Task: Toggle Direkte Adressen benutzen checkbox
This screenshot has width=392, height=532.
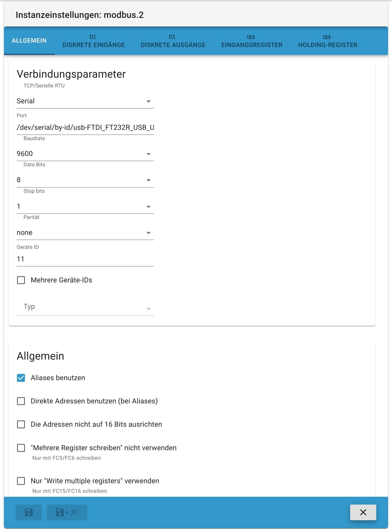Action: coord(21,401)
